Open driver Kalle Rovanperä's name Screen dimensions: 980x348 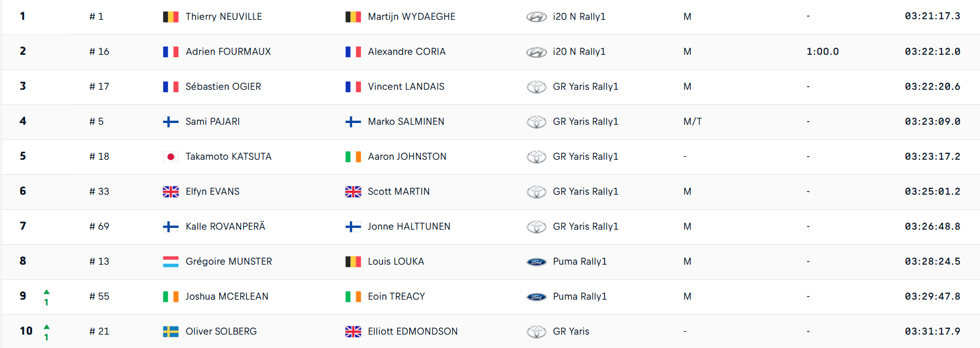pyautogui.click(x=225, y=226)
